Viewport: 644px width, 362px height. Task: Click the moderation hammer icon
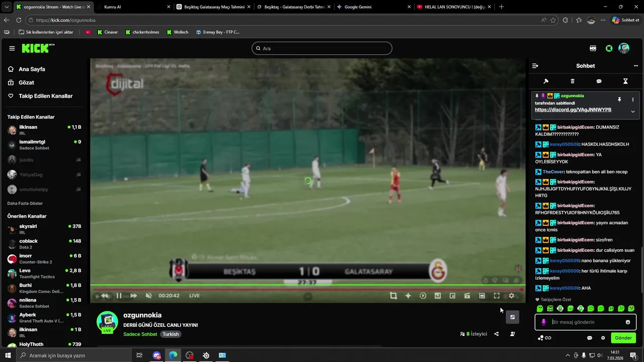(546, 81)
